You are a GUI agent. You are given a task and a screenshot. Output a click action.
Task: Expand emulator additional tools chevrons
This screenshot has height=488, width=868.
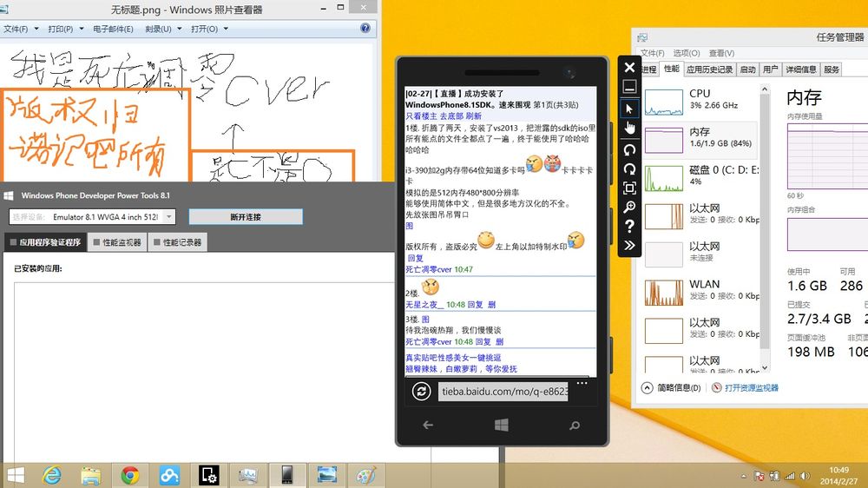point(629,246)
